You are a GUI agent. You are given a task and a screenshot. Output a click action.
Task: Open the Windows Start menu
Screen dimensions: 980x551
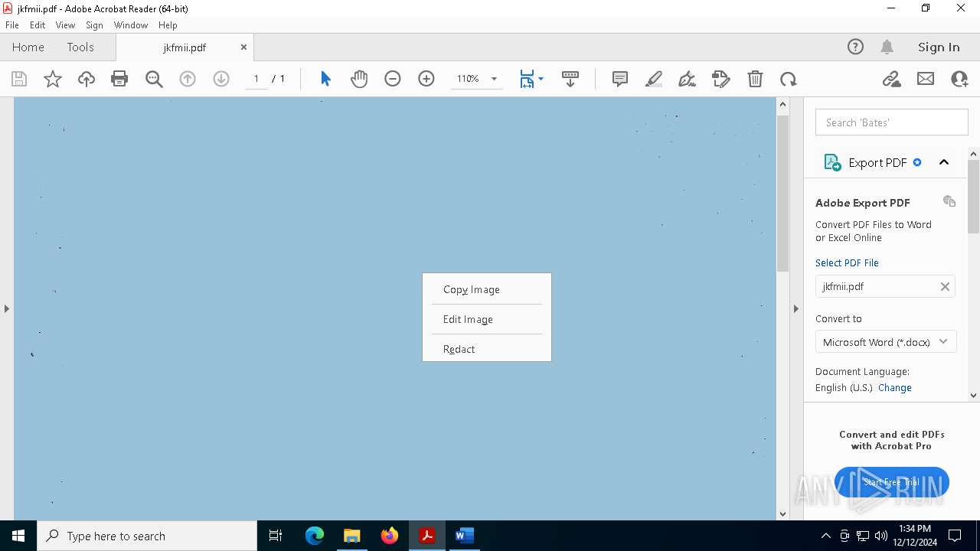[x=18, y=536]
